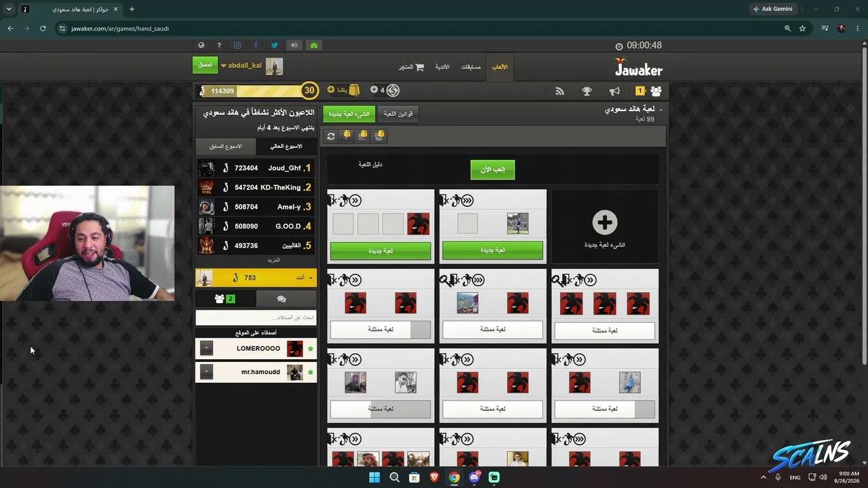
Task: Open Joud_Ghf leaderboard row
Action: click(x=256, y=168)
